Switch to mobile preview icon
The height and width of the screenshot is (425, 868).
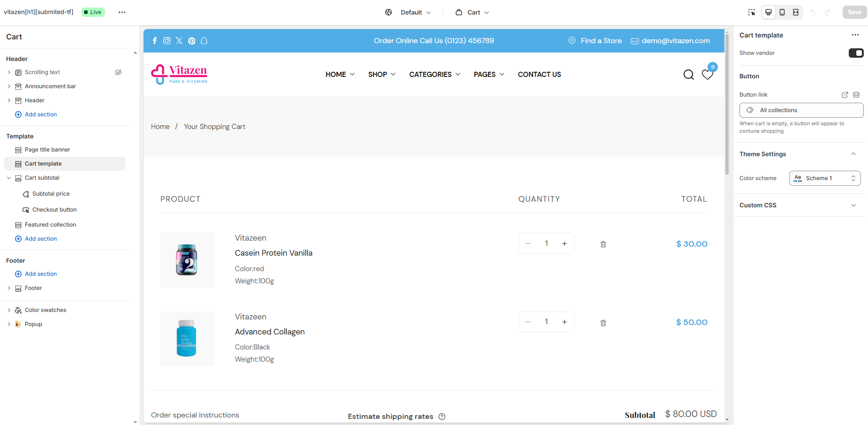pos(782,12)
